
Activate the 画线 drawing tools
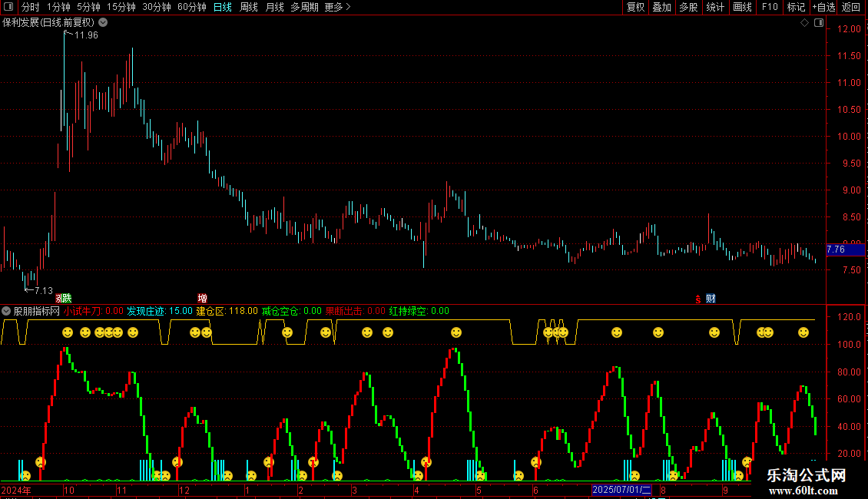(x=742, y=7)
